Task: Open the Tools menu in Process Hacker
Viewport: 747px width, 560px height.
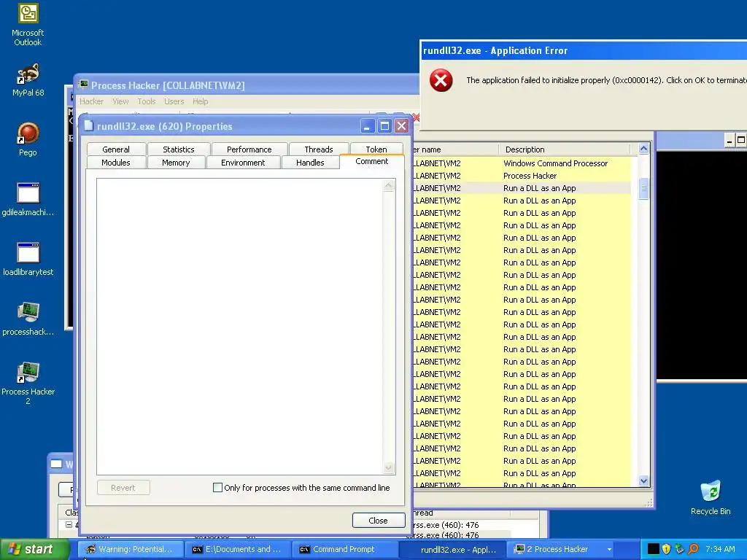Action: coord(147,101)
